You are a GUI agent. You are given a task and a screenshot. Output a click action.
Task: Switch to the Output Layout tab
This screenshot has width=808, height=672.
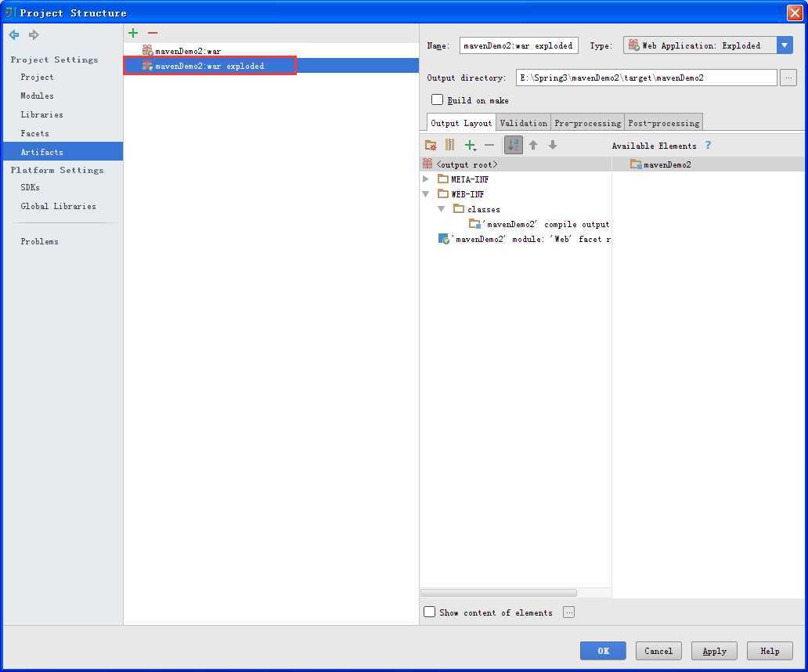coord(461,123)
